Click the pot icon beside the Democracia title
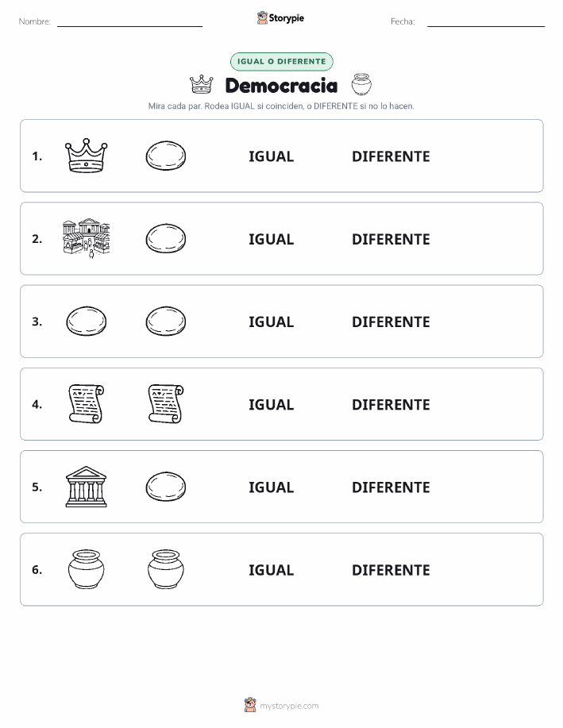Screen dimensions: 563x728 [x=361, y=84]
